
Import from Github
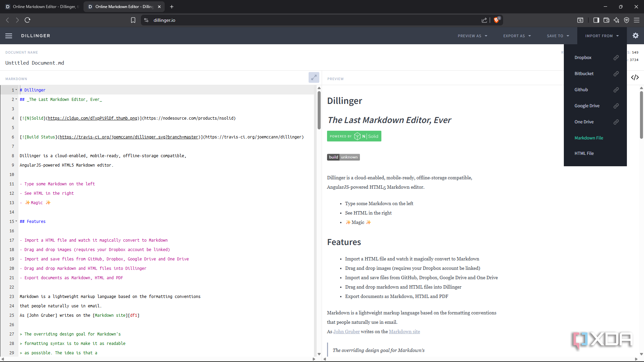click(581, 90)
